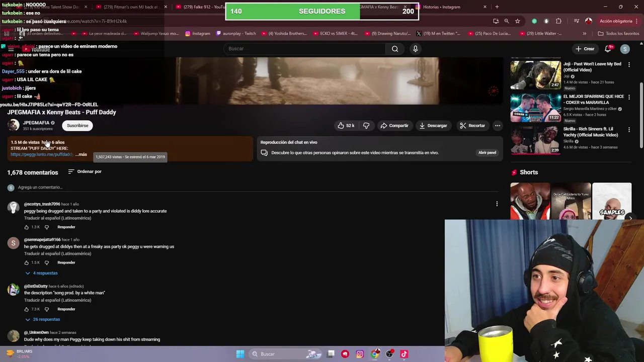Dislike the @DatDaDatty comment

(47, 309)
